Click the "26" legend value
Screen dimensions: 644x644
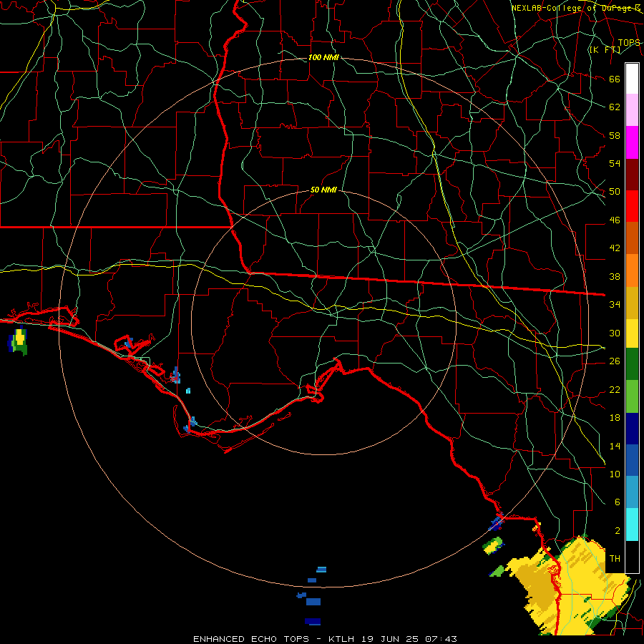tap(615, 361)
